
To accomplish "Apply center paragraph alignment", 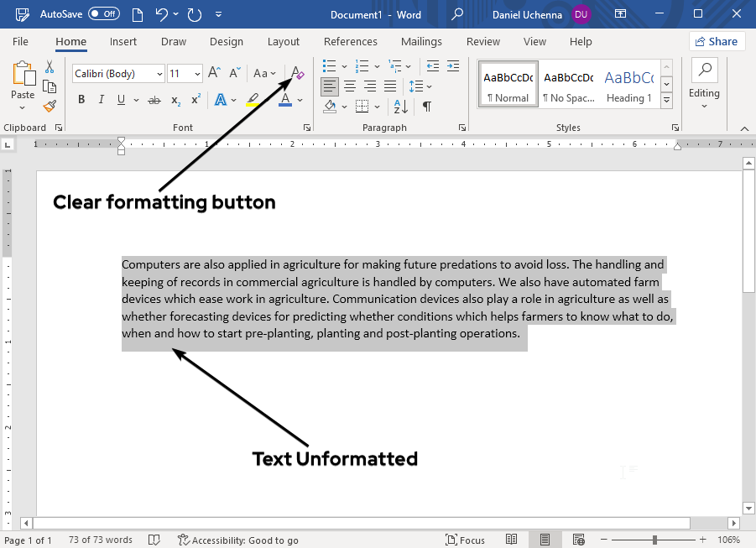I will click(x=349, y=86).
